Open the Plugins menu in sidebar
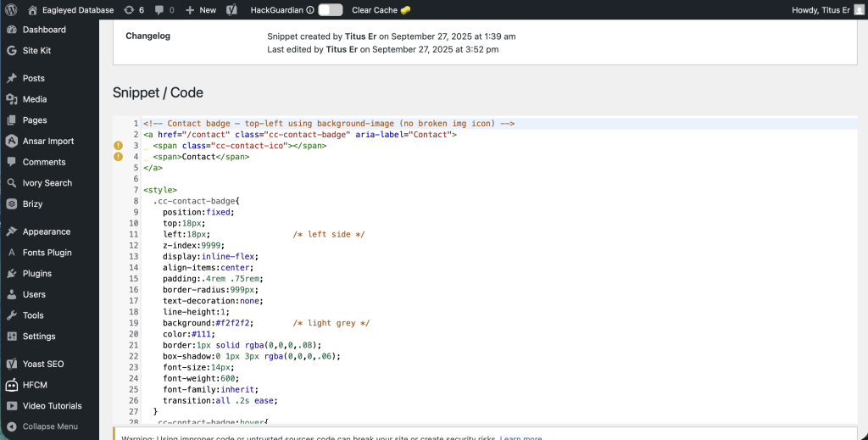 click(x=36, y=274)
